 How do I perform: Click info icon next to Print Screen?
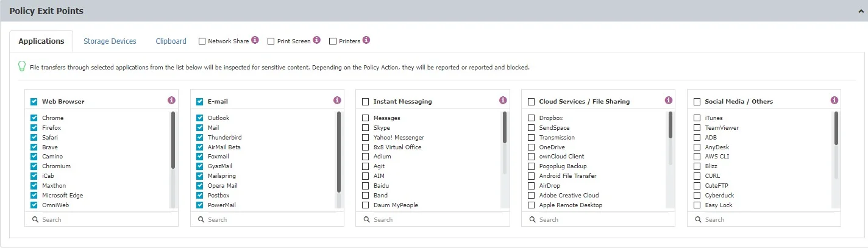point(316,40)
